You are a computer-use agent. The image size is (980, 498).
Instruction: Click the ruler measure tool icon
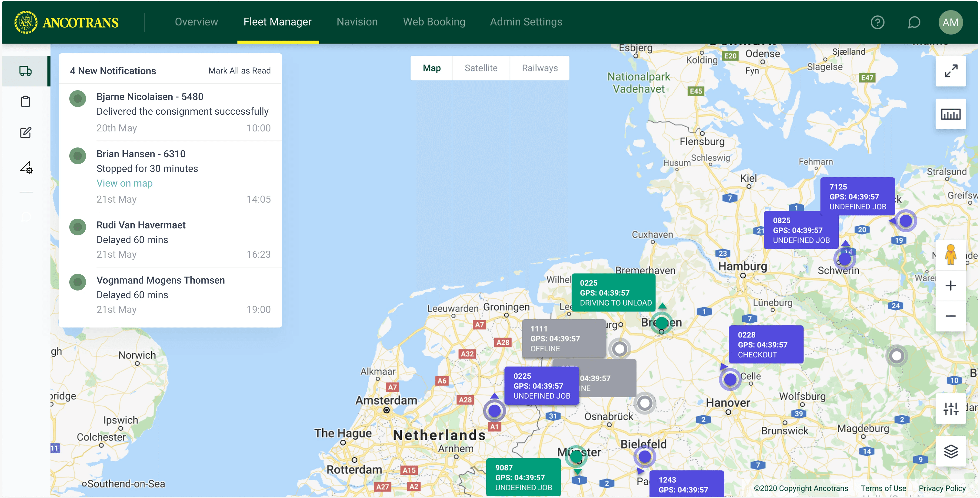pyautogui.click(x=950, y=114)
